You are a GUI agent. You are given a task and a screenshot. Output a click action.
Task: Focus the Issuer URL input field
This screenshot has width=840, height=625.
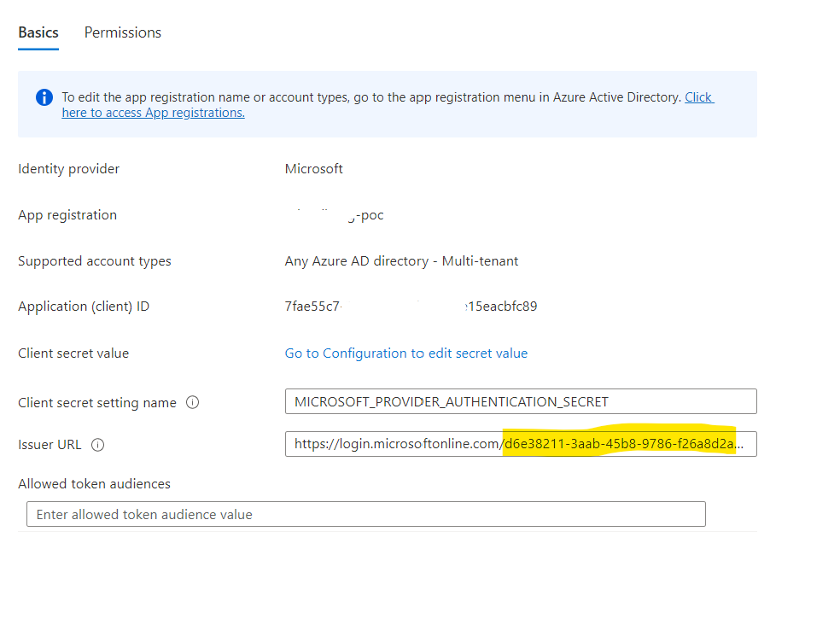(521, 444)
